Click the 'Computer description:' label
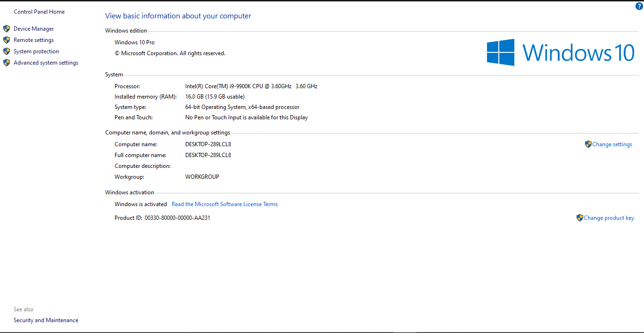Image resolution: width=644 pixels, height=333 pixels. 143,166
